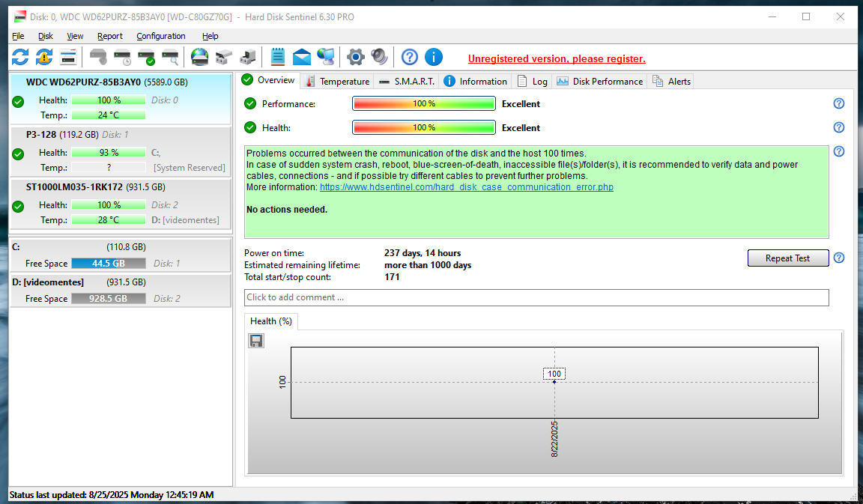Click the blue envelope email icon
This screenshot has height=504, width=863.
pos(302,57)
